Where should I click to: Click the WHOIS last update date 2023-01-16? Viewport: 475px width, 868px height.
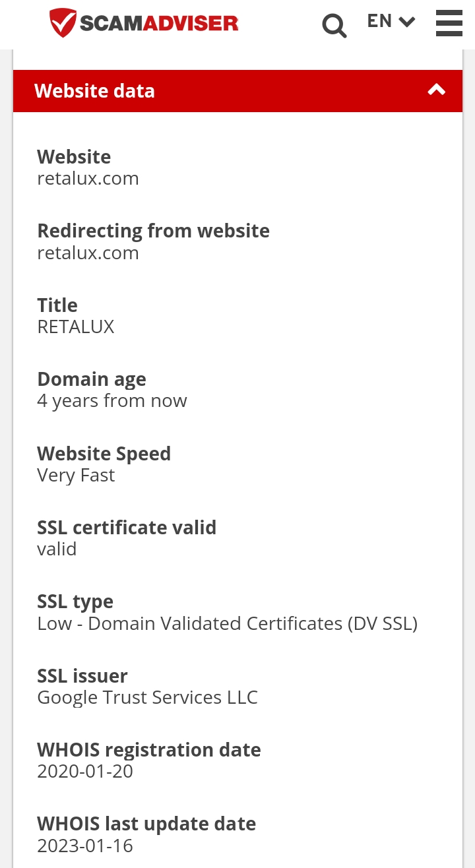85,846
